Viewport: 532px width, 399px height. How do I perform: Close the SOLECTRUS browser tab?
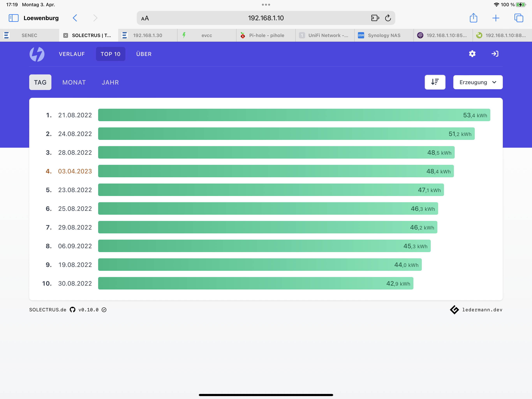tap(65, 35)
